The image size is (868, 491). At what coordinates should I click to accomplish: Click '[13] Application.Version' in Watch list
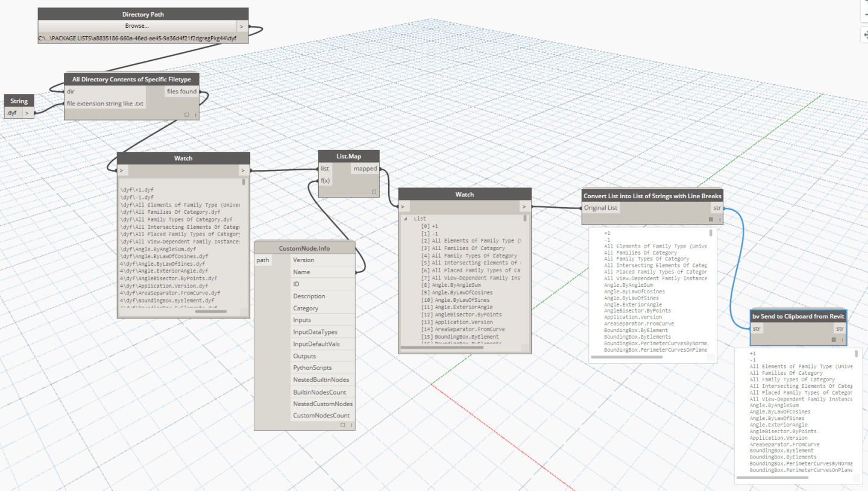[456, 322]
